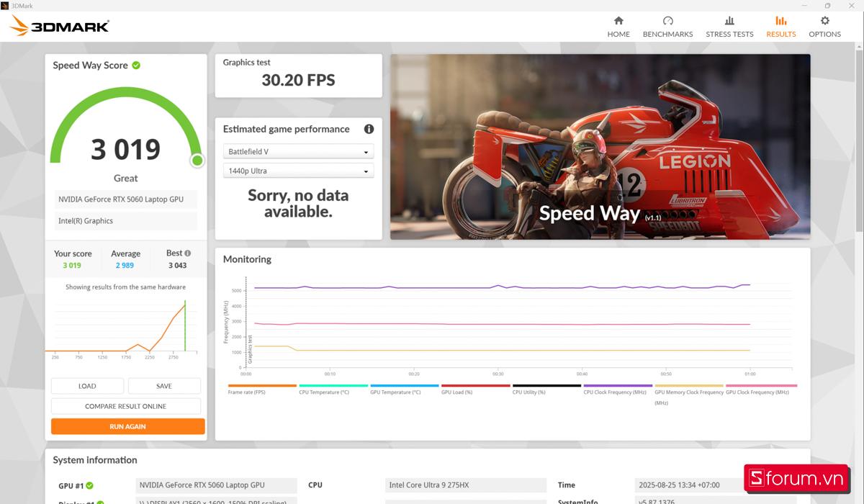Click COMPARE RESULT ONLINE
Screen dimensions: 864x504
pos(128,405)
